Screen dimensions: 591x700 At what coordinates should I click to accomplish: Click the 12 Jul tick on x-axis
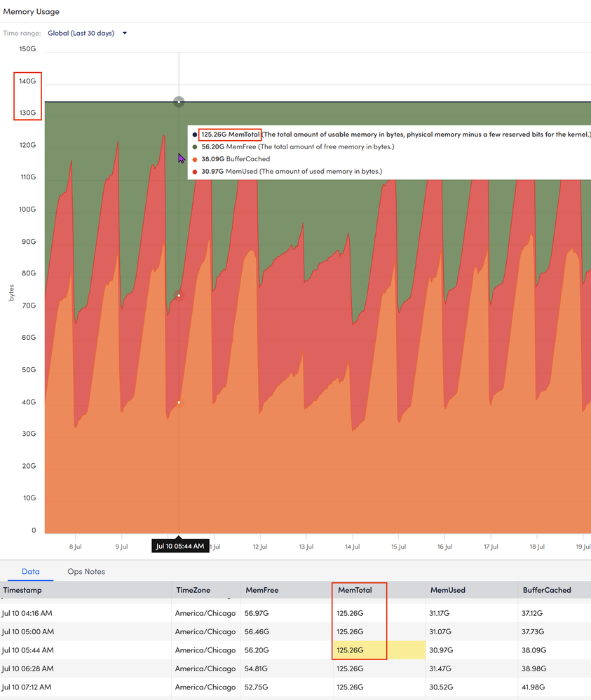[x=261, y=547]
